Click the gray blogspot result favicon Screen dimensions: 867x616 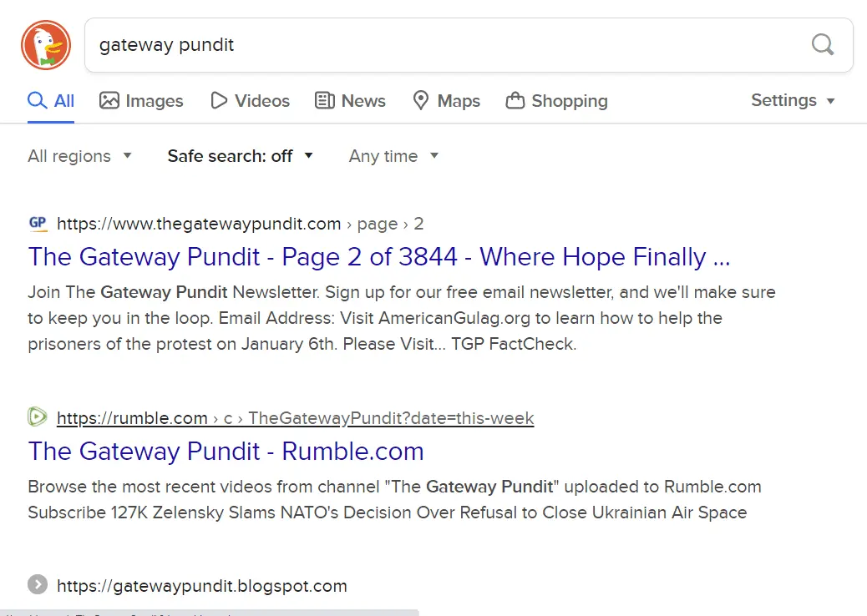(38, 585)
